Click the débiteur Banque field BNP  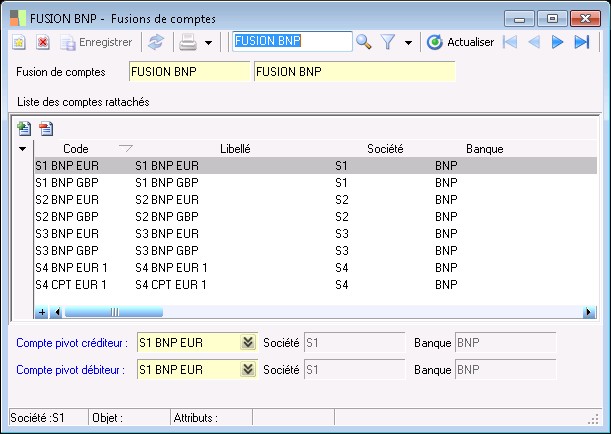coord(505,369)
